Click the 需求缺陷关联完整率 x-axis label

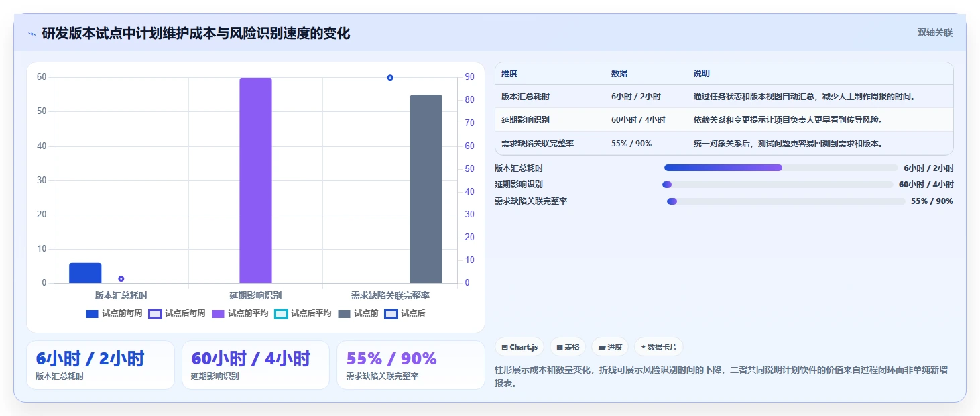pos(390,295)
